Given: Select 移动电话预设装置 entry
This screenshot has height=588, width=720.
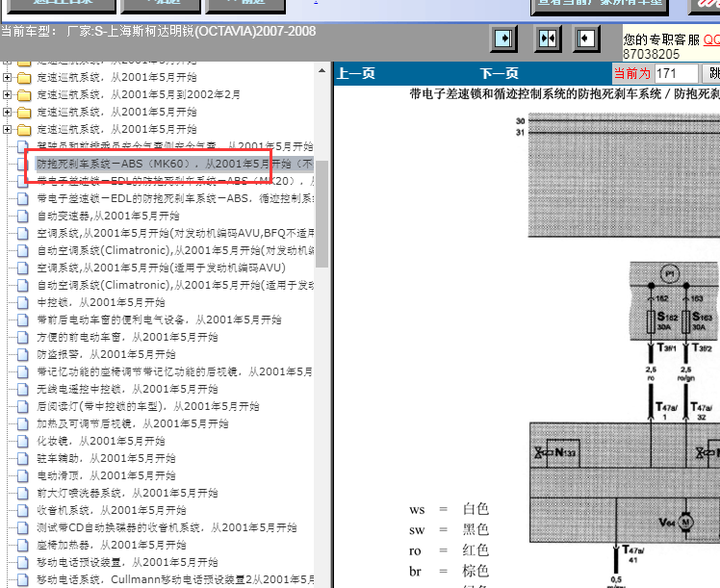Looking at the screenshot, I should (x=127, y=562).
